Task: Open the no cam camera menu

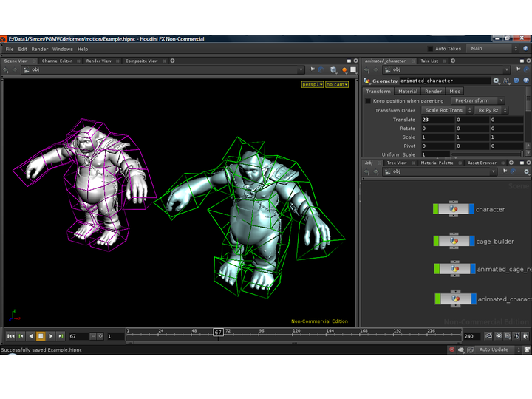Action: pyautogui.click(x=337, y=84)
